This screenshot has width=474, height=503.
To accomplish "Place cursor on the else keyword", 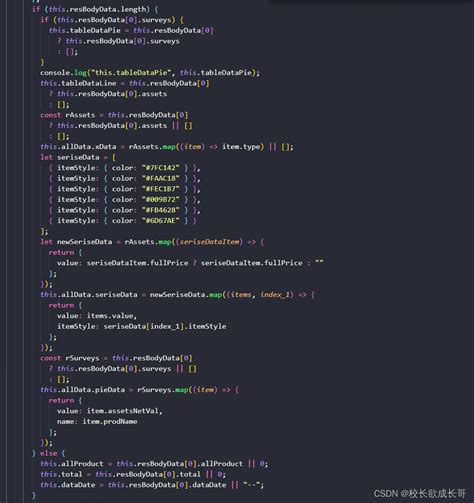I will [x=48, y=453].
